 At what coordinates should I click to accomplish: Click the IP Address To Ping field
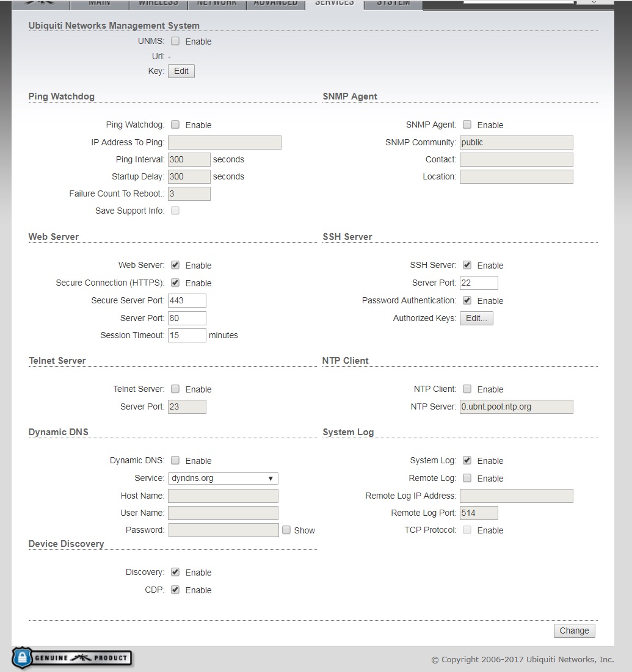click(x=225, y=142)
